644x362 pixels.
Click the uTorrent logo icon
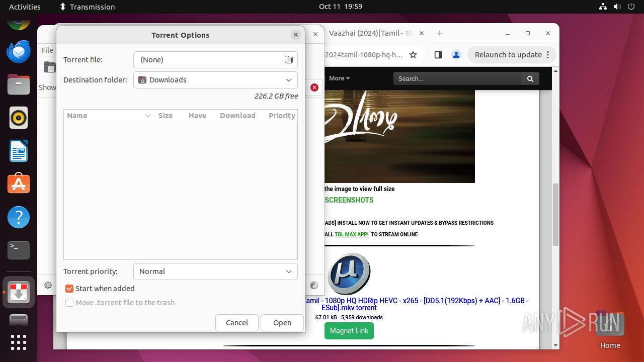(x=349, y=274)
